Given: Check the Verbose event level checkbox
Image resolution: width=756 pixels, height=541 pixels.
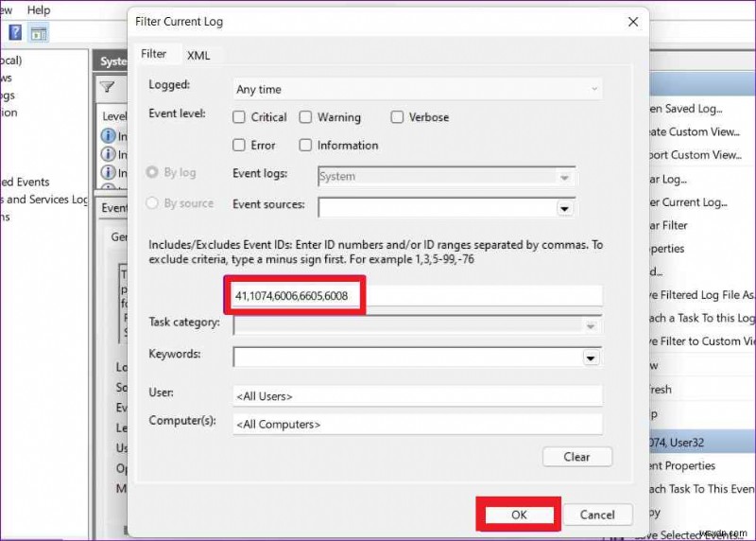Looking at the screenshot, I should pyautogui.click(x=397, y=117).
